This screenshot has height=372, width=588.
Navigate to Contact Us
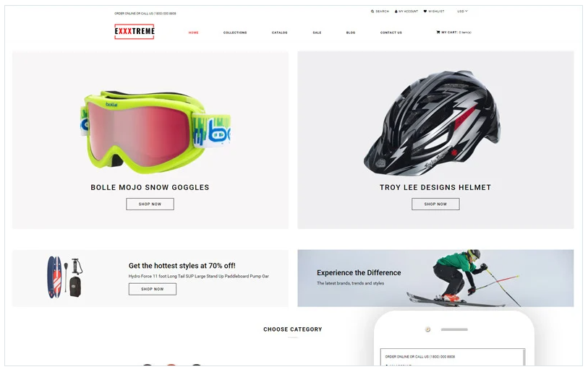point(391,33)
